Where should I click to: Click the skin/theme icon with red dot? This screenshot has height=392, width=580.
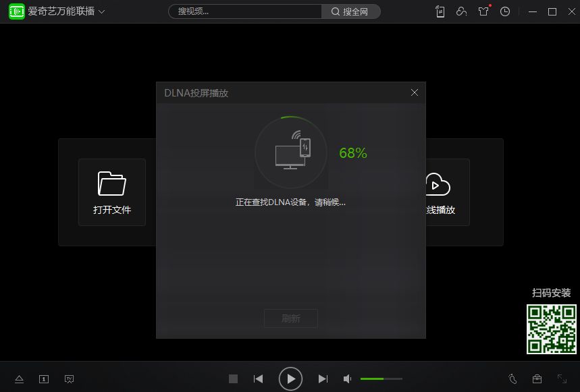[483, 11]
